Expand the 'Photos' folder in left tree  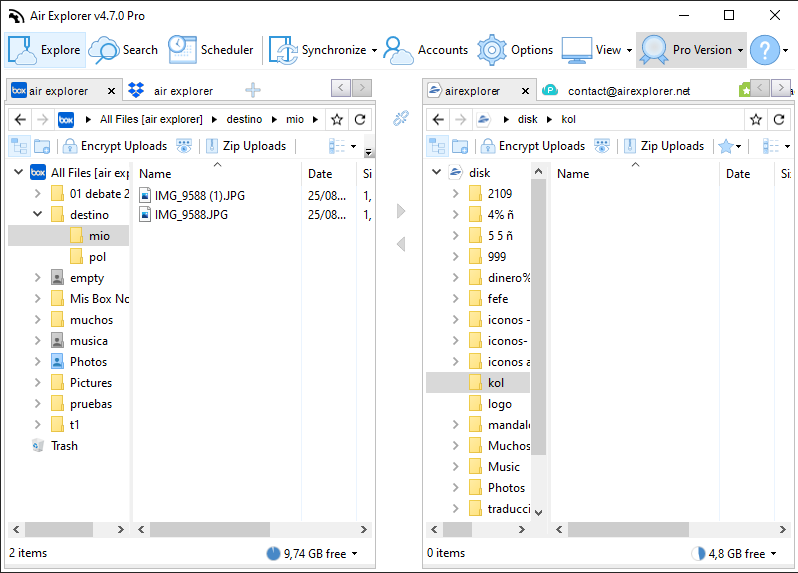point(38,362)
